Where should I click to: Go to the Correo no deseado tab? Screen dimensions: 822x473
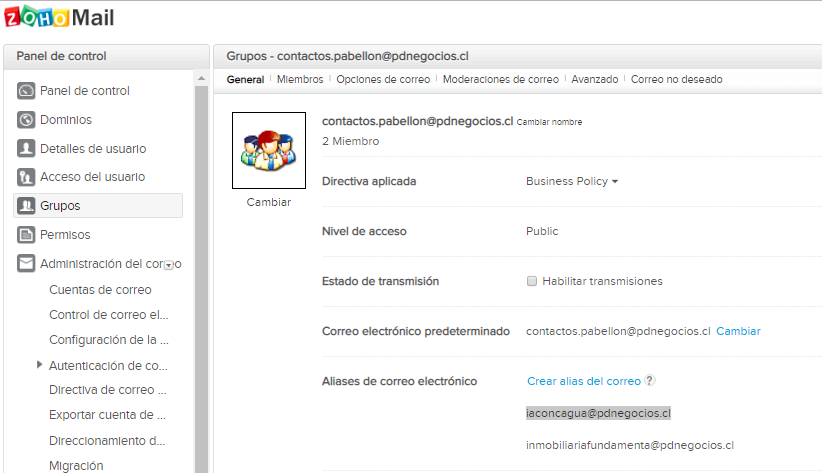pyautogui.click(x=676, y=80)
